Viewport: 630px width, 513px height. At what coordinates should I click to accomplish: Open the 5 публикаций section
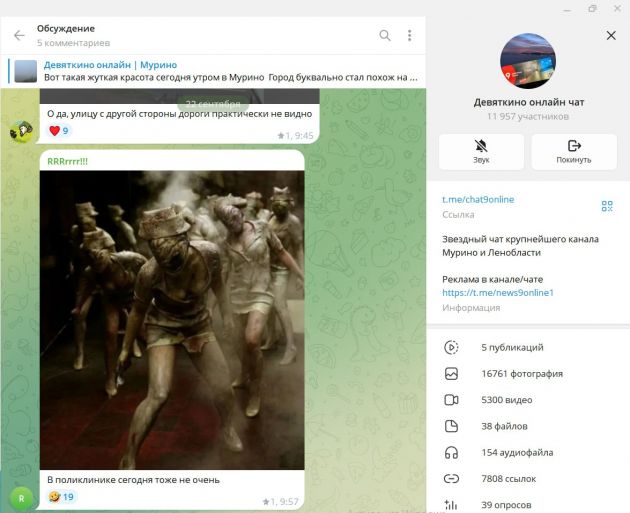click(x=528, y=347)
